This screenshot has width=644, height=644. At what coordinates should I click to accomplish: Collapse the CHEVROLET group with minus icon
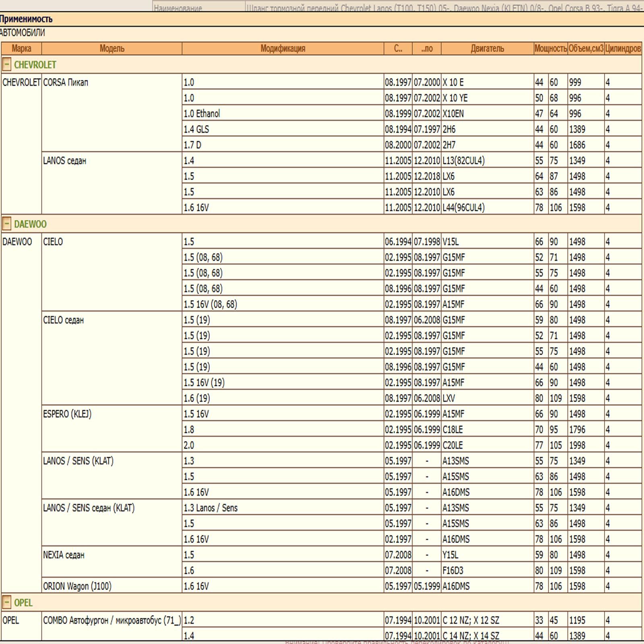(x=6, y=64)
